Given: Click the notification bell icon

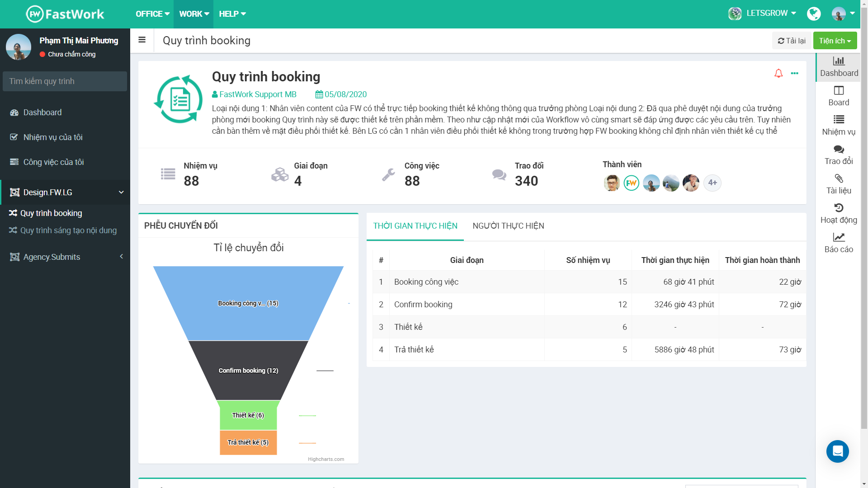Looking at the screenshot, I should coord(778,73).
